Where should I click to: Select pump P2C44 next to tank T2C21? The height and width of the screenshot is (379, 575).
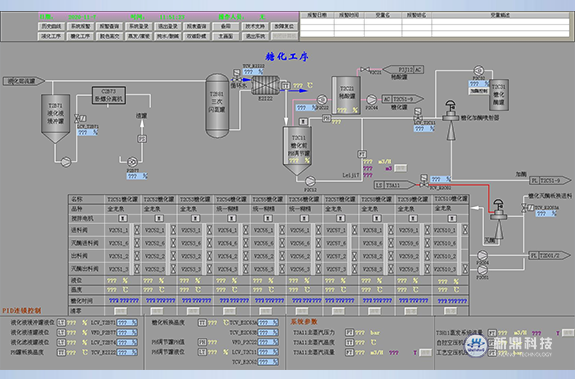click(371, 99)
